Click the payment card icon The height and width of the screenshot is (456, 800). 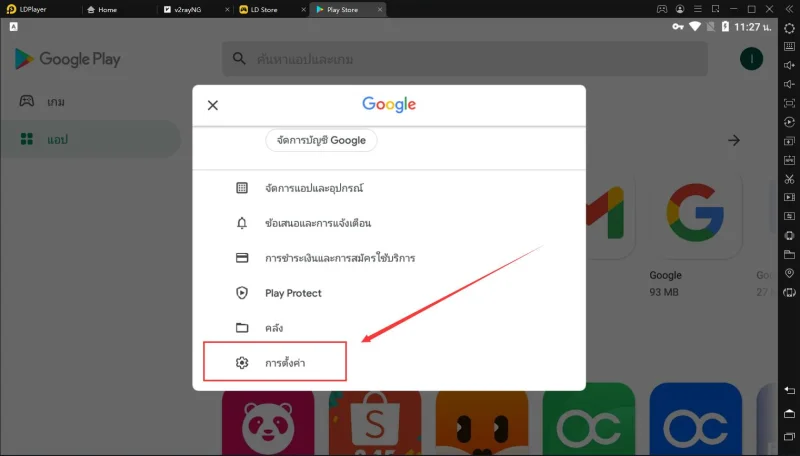pyautogui.click(x=242, y=258)
